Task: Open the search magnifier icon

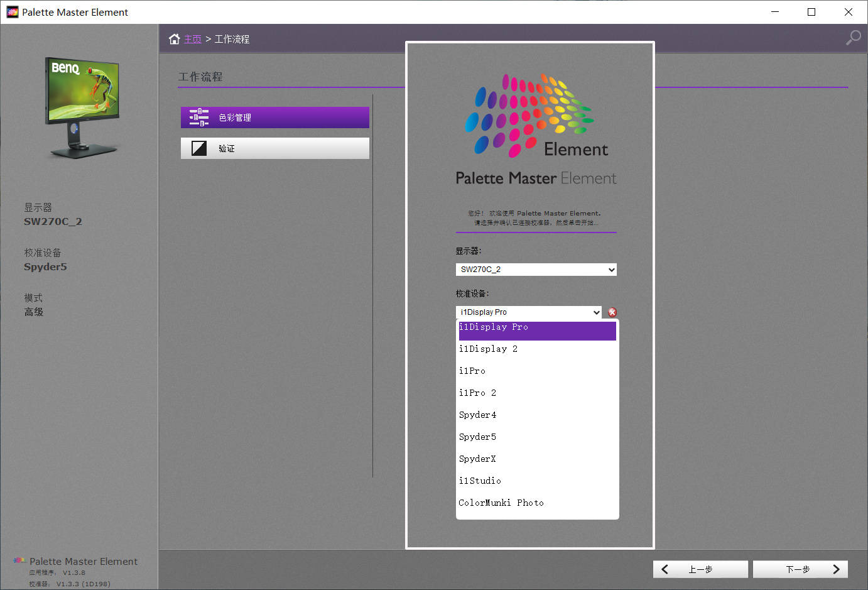Action: point(853,38)
